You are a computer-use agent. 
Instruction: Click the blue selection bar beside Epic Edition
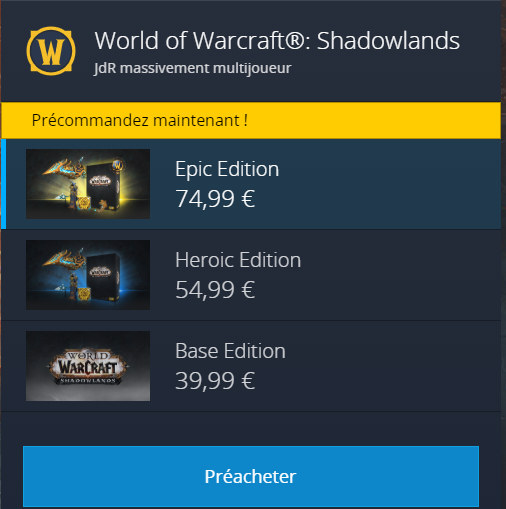click(x=4, y=184)
